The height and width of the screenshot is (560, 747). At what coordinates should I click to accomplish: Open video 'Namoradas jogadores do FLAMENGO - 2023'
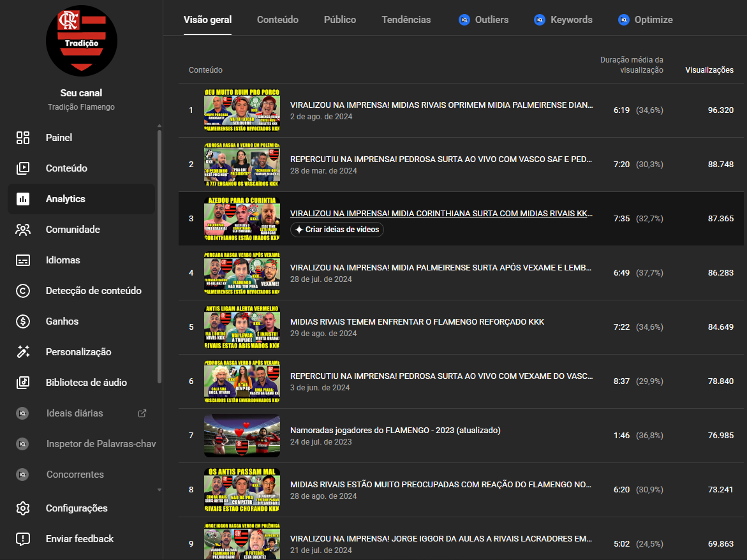(x=396, y=431)
